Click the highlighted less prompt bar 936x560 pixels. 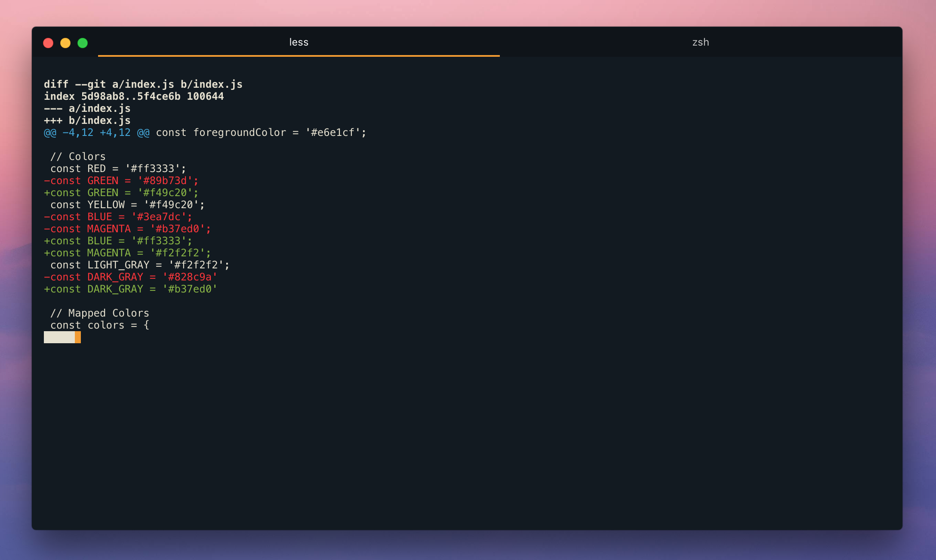[59, 337]
